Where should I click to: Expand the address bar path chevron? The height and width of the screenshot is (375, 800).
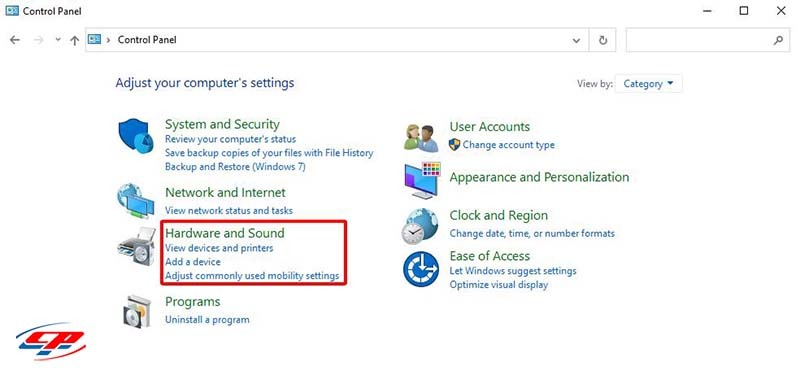click(108, 40)
